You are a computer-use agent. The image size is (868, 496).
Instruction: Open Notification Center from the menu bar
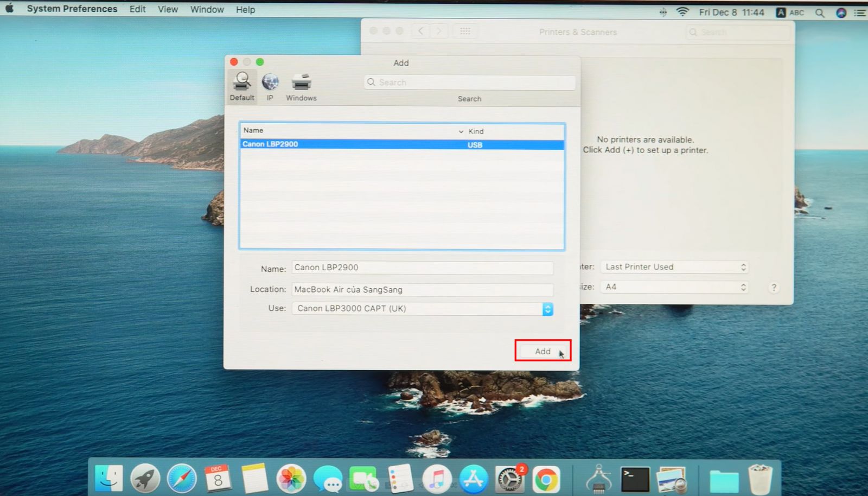[860, 12]
